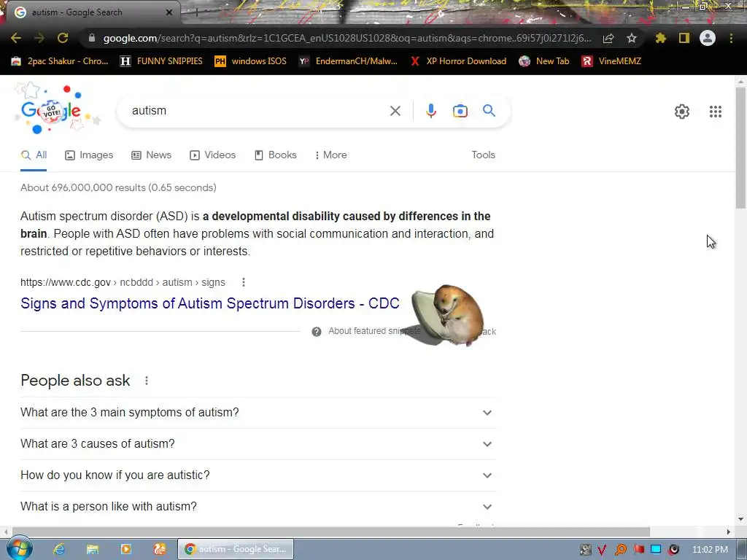Open Google settings gear icon
747x560 pixels.
tap(682, 112)
